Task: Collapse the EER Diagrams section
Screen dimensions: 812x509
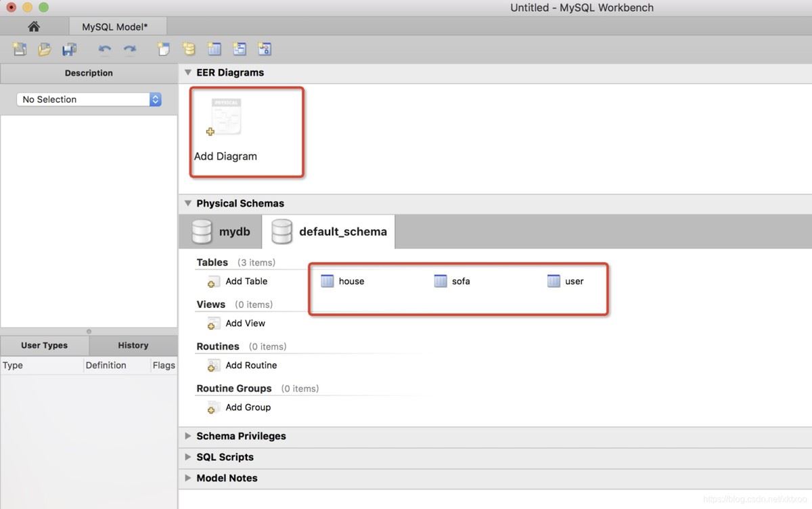Action: point(188,72)
